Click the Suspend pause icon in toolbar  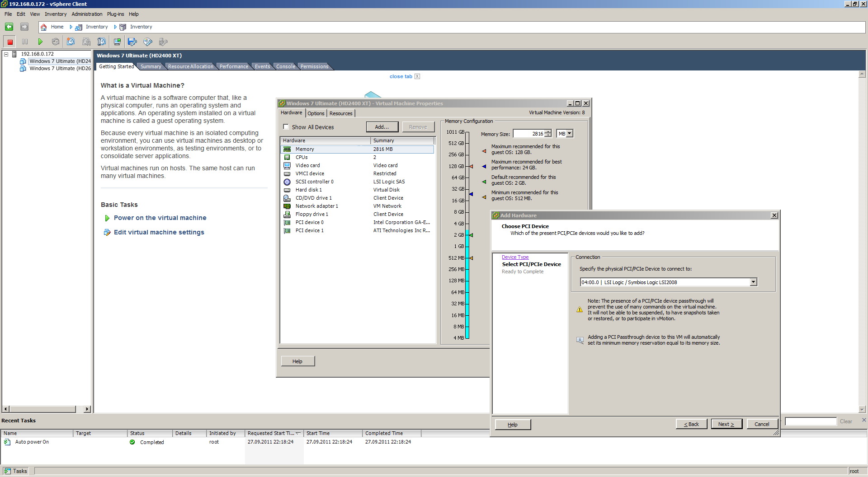25,42
